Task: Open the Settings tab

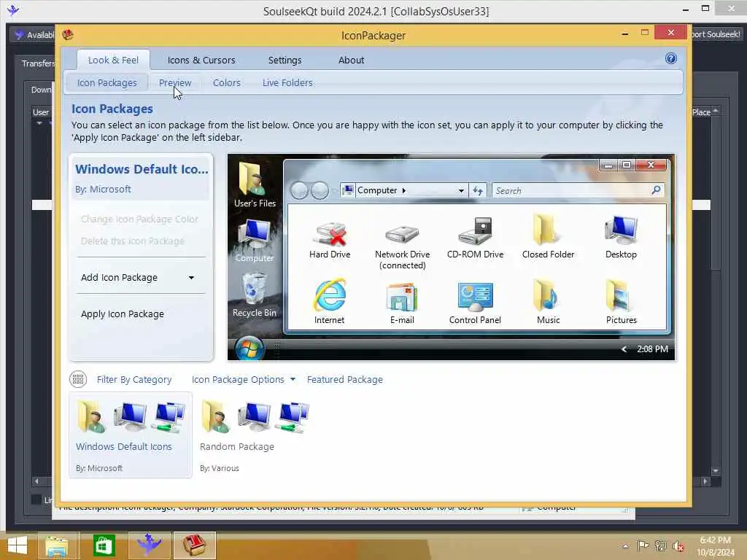Action: [x=285, y=60]
